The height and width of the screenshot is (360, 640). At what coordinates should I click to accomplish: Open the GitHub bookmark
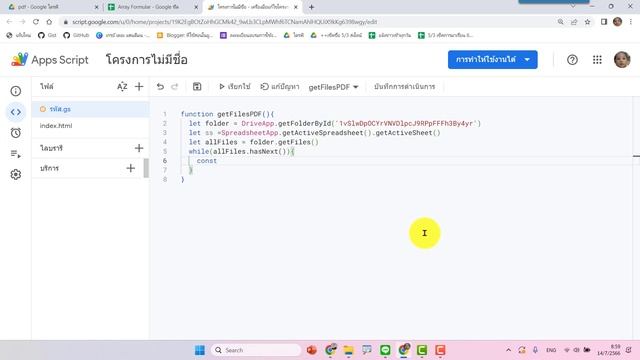[76, 35]
